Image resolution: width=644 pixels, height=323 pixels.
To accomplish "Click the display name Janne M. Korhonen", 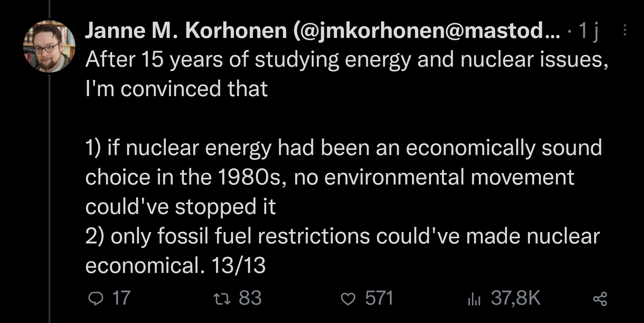I will click(x=186, y=30).
